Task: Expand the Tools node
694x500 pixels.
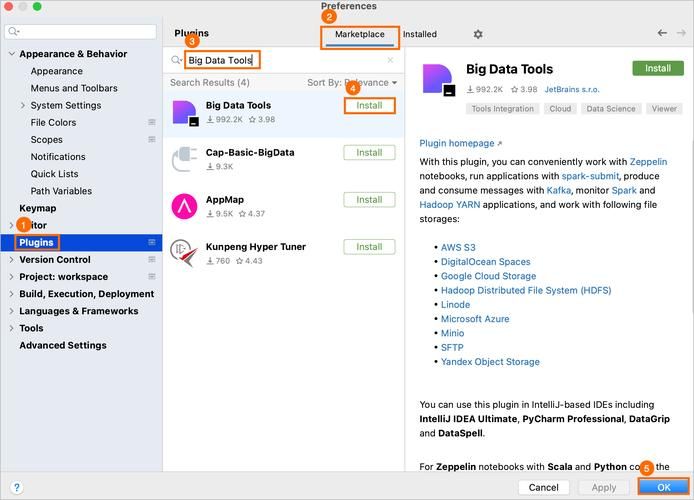Action: click(12, 328)
